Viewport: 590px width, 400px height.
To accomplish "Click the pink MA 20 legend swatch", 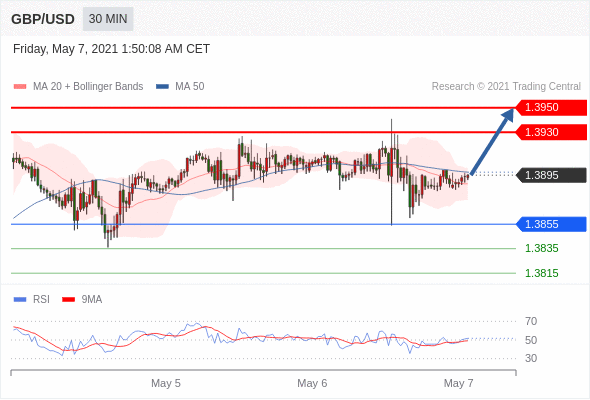I will tap(20, 87).
